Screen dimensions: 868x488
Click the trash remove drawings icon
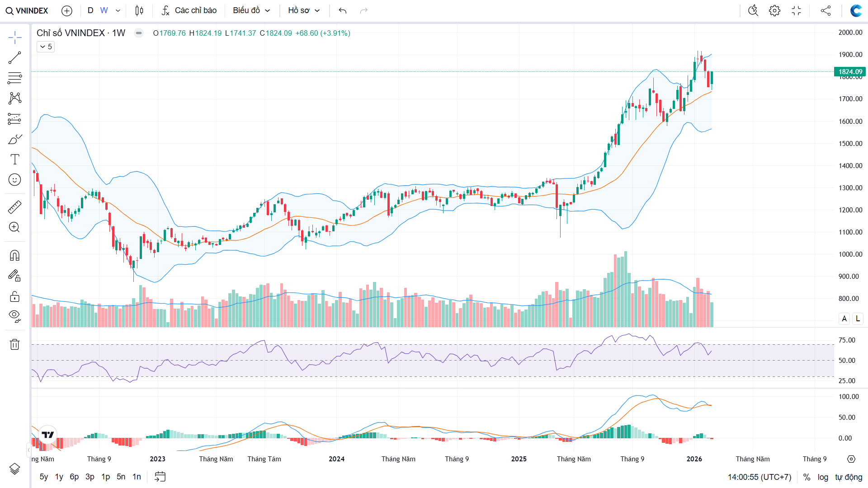(14, 344)
